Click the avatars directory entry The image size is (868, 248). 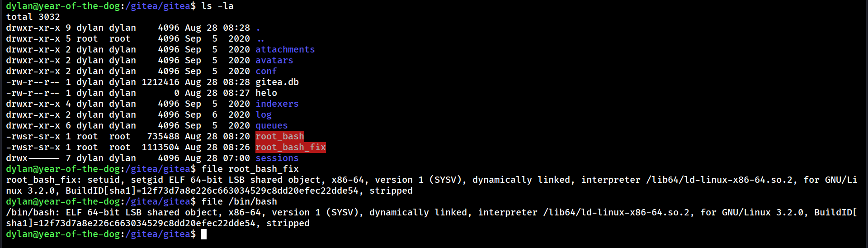click(x=274, y=60)
